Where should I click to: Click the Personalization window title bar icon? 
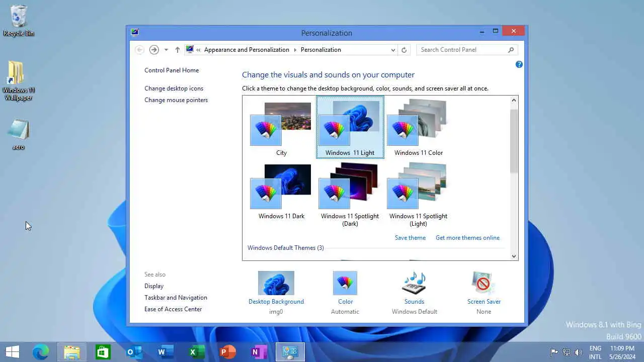coord(134,32)
